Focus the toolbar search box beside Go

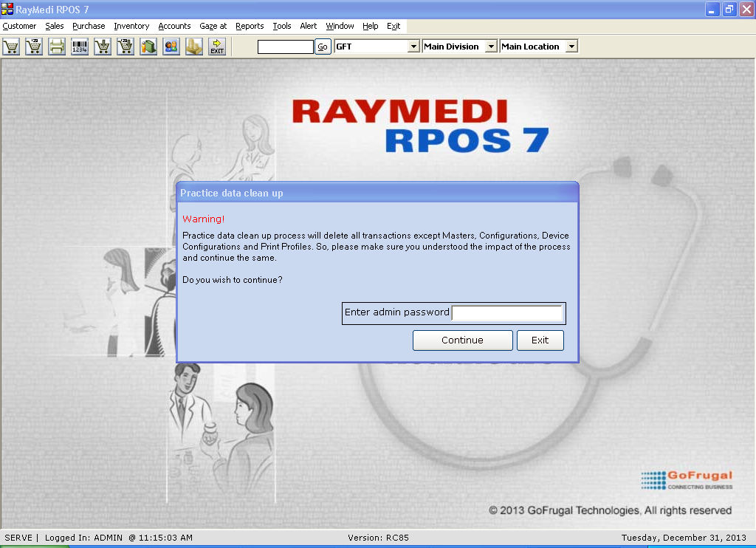point(286,47)
